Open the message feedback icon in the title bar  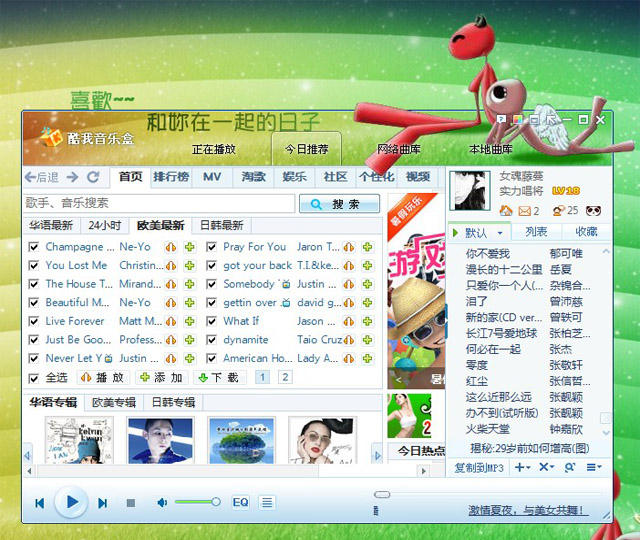click(502, 120)
